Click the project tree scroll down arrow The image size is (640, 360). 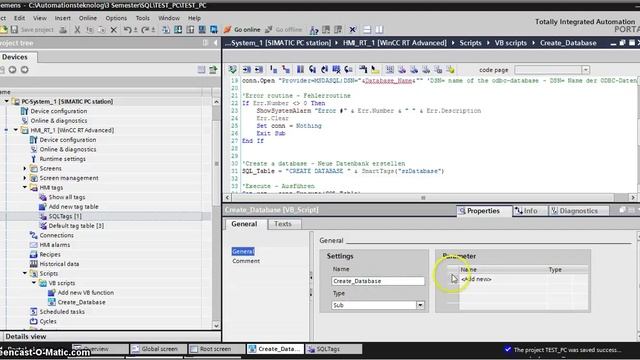tap(216, 325)
